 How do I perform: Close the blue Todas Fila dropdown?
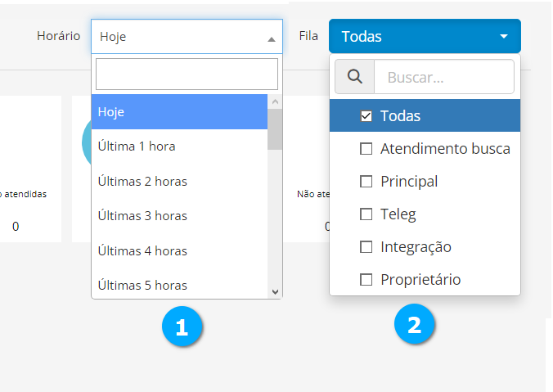coord(424,37)
